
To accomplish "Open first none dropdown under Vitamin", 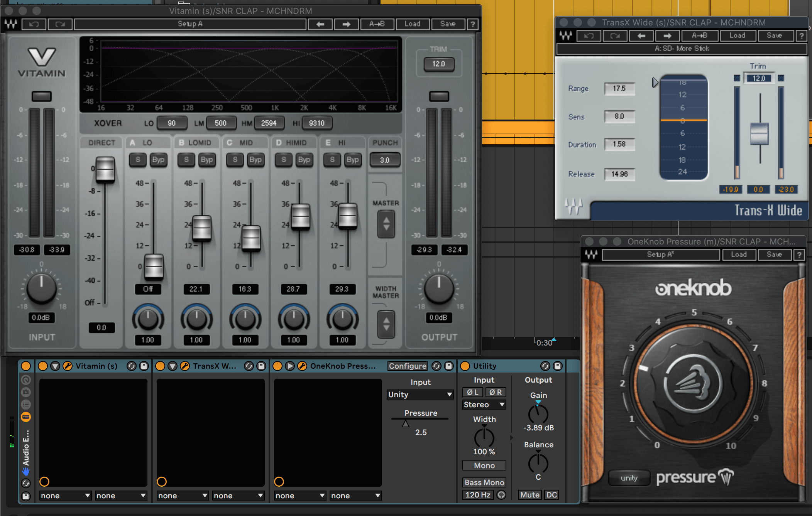I will point(65,496).
